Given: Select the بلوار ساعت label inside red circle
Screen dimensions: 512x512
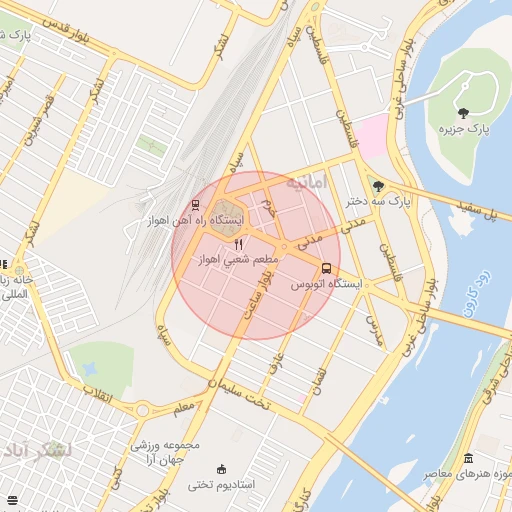Looking at the screenshot, I should [x=259, y=294].
